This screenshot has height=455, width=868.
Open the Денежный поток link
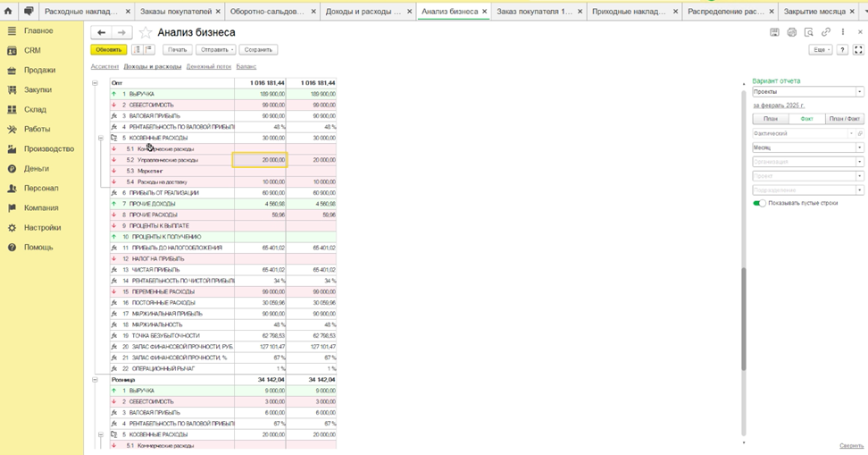(209, 66)
